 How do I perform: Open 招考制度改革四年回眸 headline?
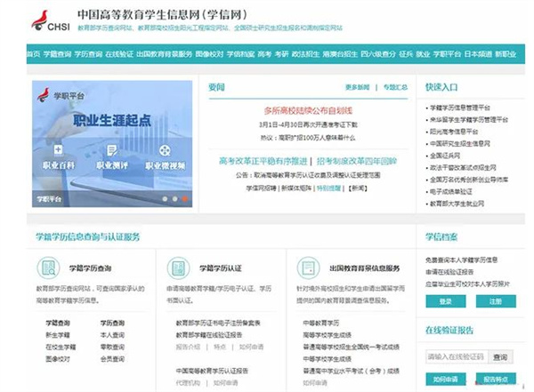[x=357, y=161]
